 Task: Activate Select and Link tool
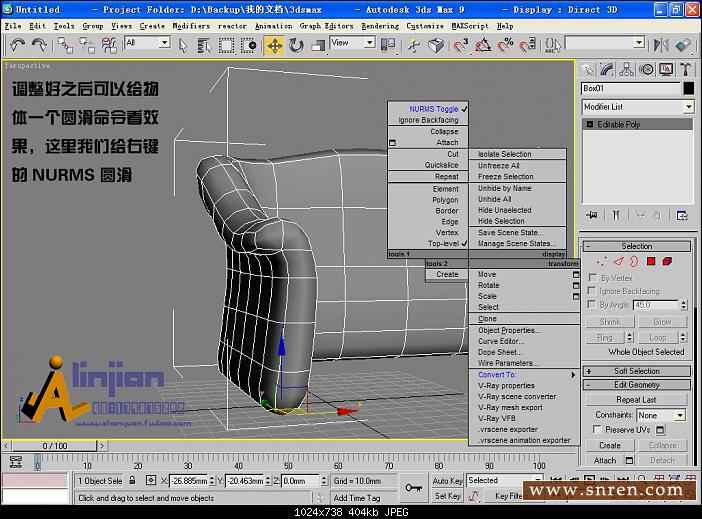click(65, 45)
